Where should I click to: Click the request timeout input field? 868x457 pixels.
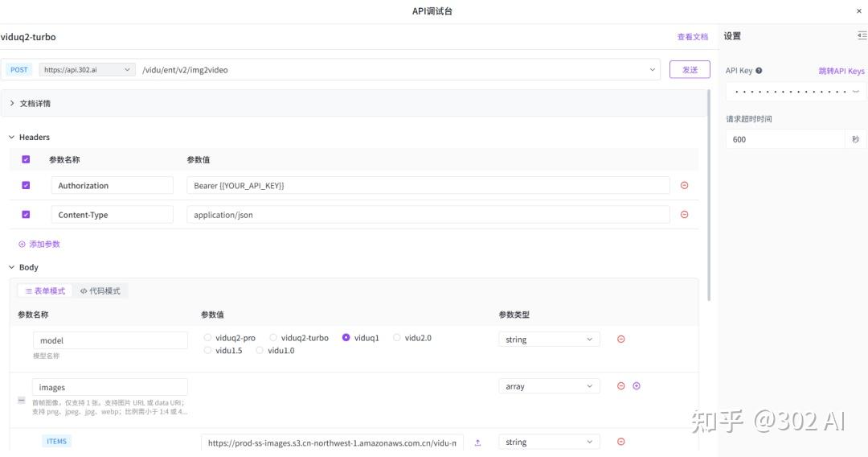click(x=785, y=139)
